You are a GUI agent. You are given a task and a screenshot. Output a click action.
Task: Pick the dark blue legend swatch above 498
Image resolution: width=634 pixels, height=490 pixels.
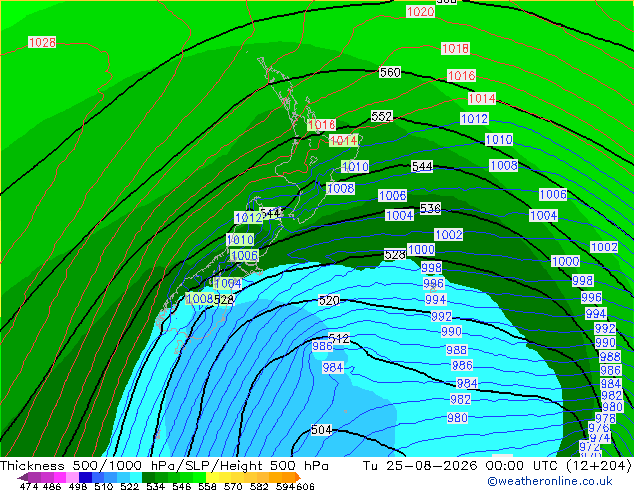[85, 477]
